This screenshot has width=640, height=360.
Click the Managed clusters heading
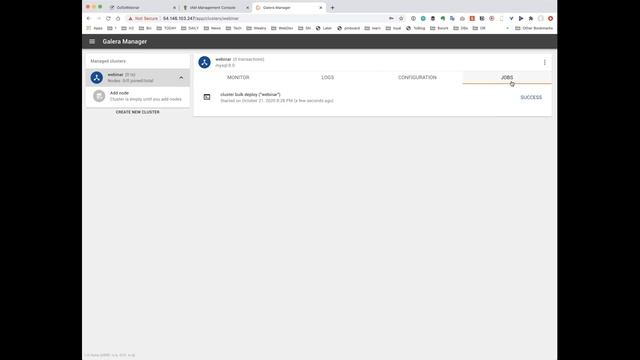point(108,61)
